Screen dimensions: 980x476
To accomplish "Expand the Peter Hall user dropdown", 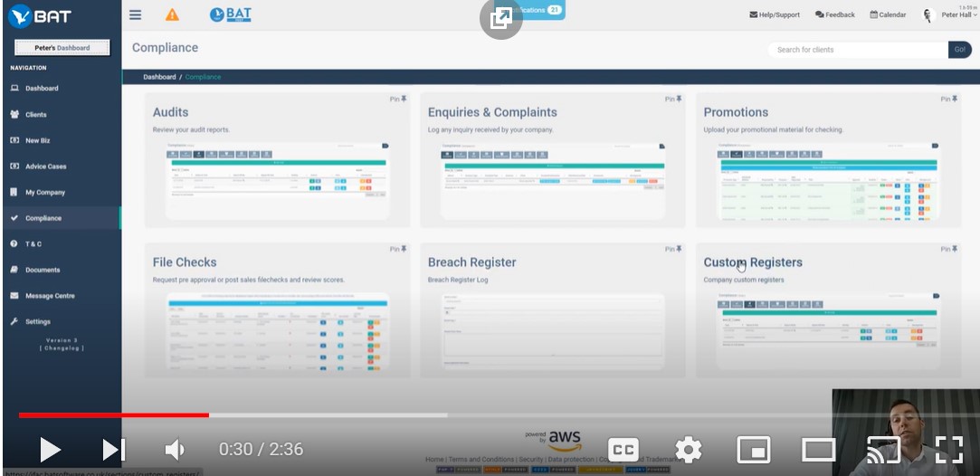I will coord(959,15).
